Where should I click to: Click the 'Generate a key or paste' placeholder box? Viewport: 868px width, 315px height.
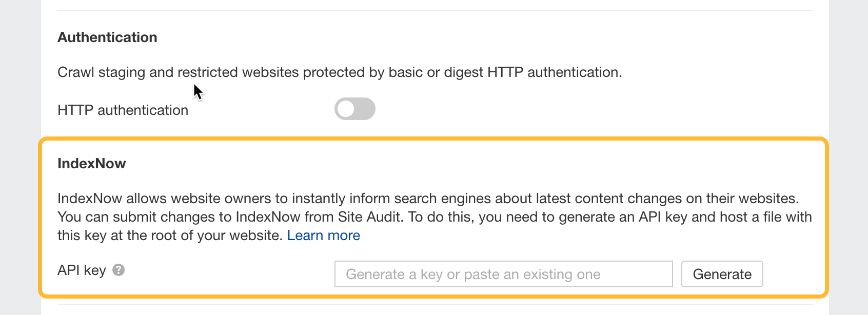503,274
